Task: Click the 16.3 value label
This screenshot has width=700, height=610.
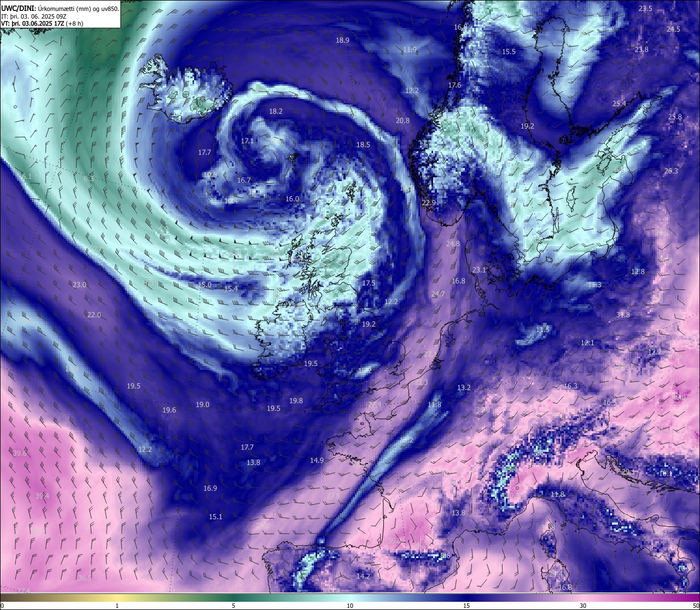Action: pos(570,386)
